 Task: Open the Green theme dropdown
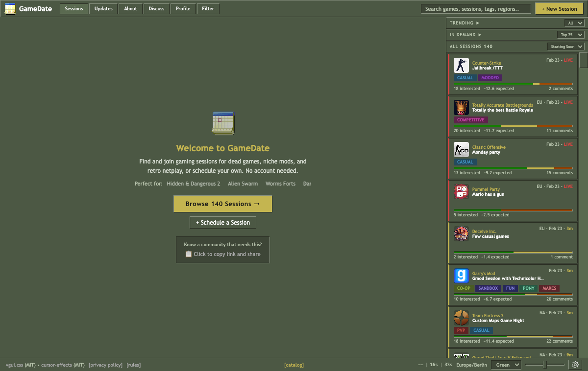coord(507,365)
